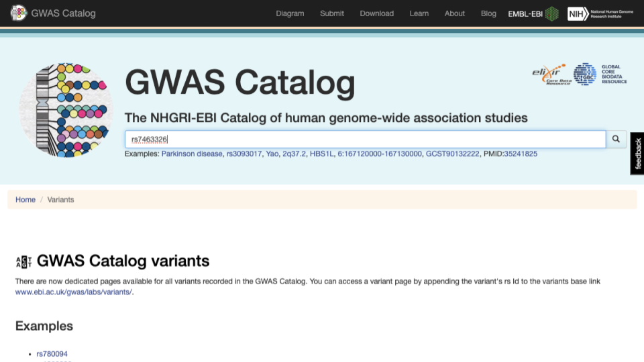
Task: Open the Blog menu item
Action: [488, 13]
